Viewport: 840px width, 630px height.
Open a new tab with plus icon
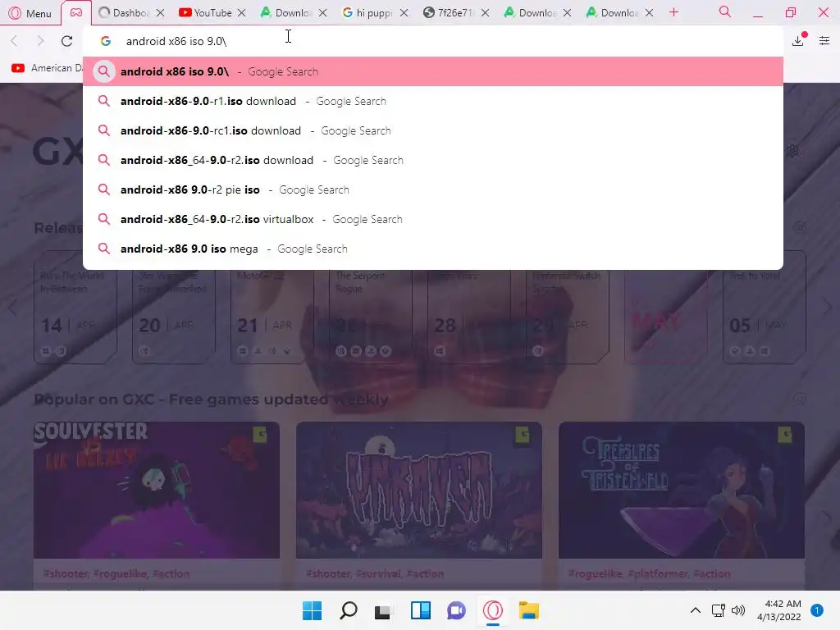674,12
